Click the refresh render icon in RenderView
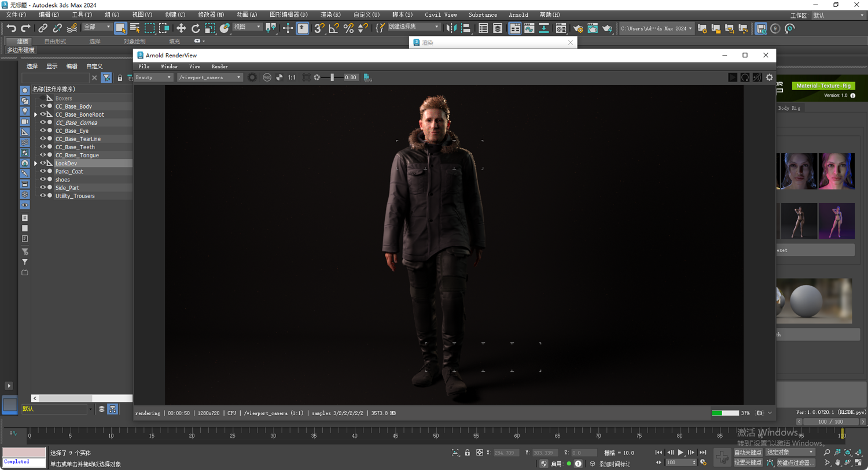This screenshot has width=868, height=470. coord(745,77)
